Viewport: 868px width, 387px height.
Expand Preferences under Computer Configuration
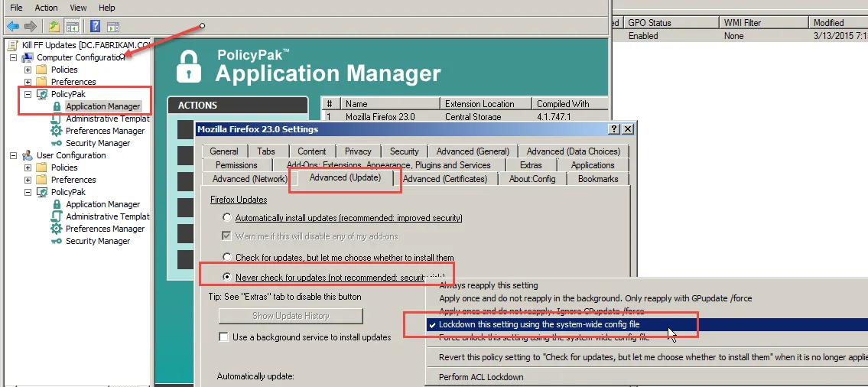28,82
